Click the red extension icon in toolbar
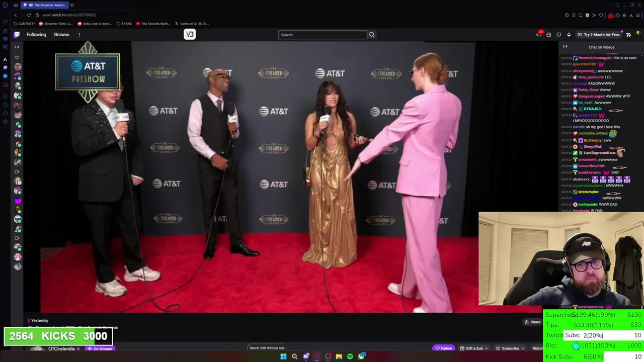644x362 pixels. point(611,15)
